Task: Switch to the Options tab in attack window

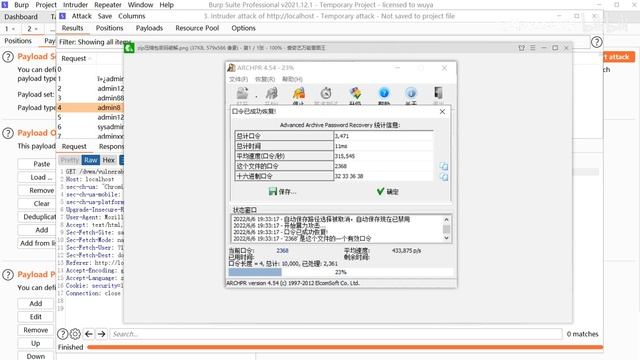Action: [x=243, y=28]
